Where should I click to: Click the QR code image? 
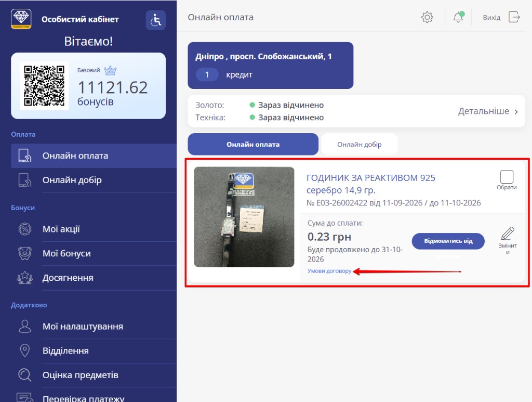coord(44,86)
